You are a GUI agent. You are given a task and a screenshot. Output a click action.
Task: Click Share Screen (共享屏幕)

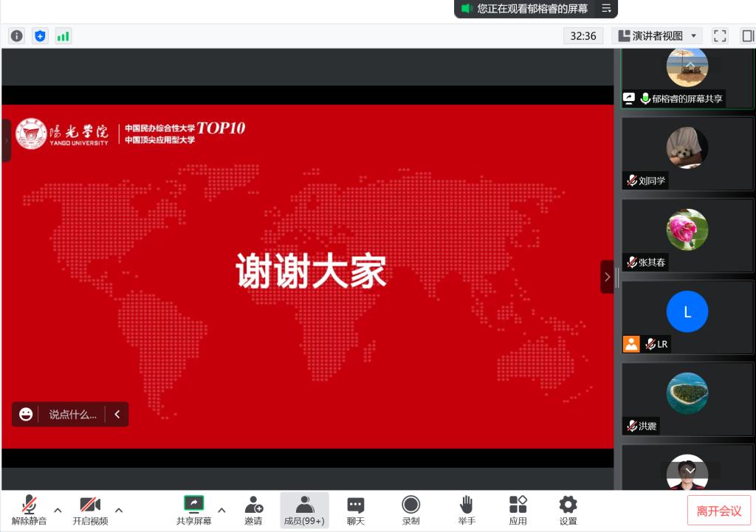pyautogui.click(x=193, y=510)
